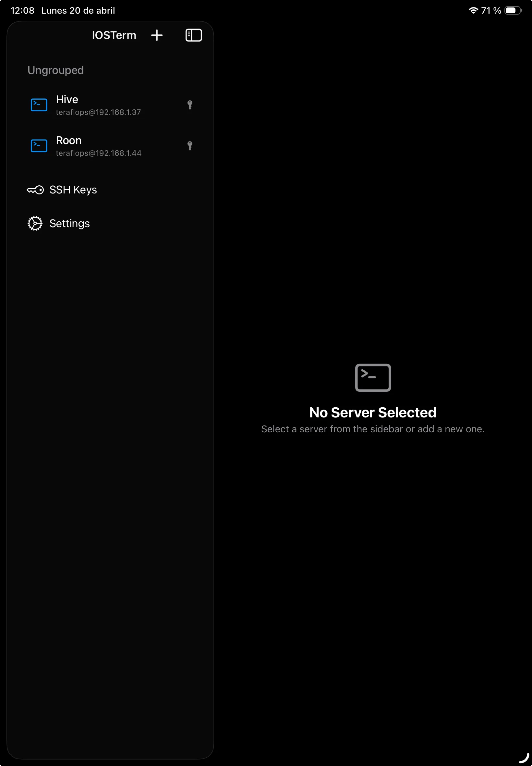Collapse the sidebar with the panel toggle
The width and height of the screenshot is (532, 766).
(x=193, y=35)
